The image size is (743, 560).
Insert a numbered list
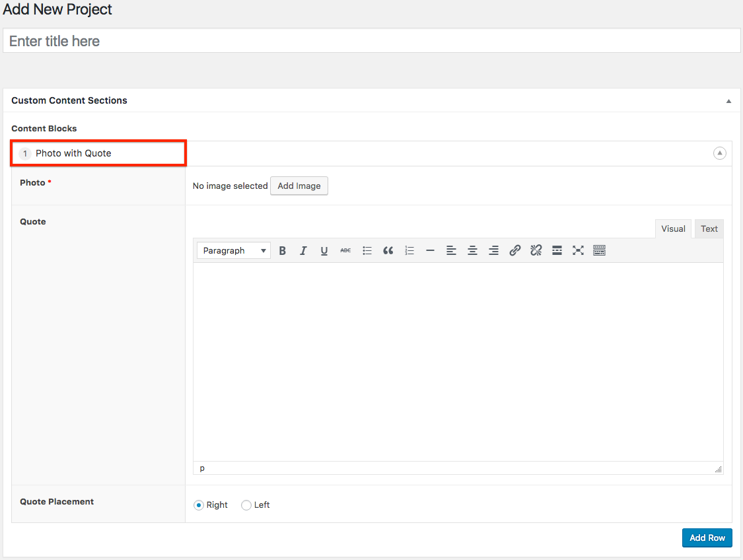[x=409, y=251]
